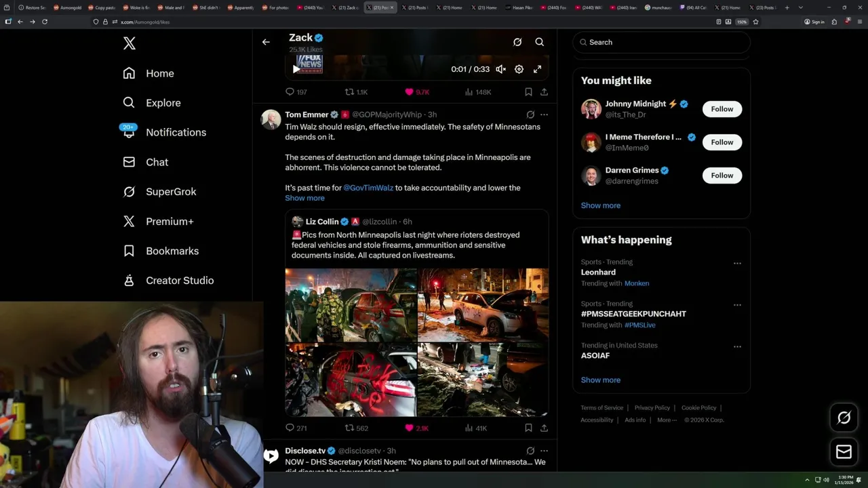The image size is (868, 488).
Task: Open Chat in the sidebar
Action: pyautogui.click(x=146, y=162)
